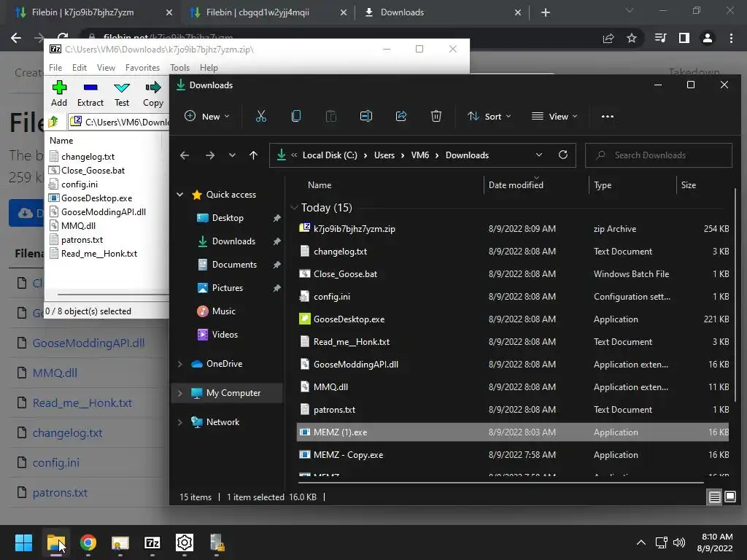The image size is (747, 560).
Task: Open Chrome side panel icon
Action: click(684, 38)
